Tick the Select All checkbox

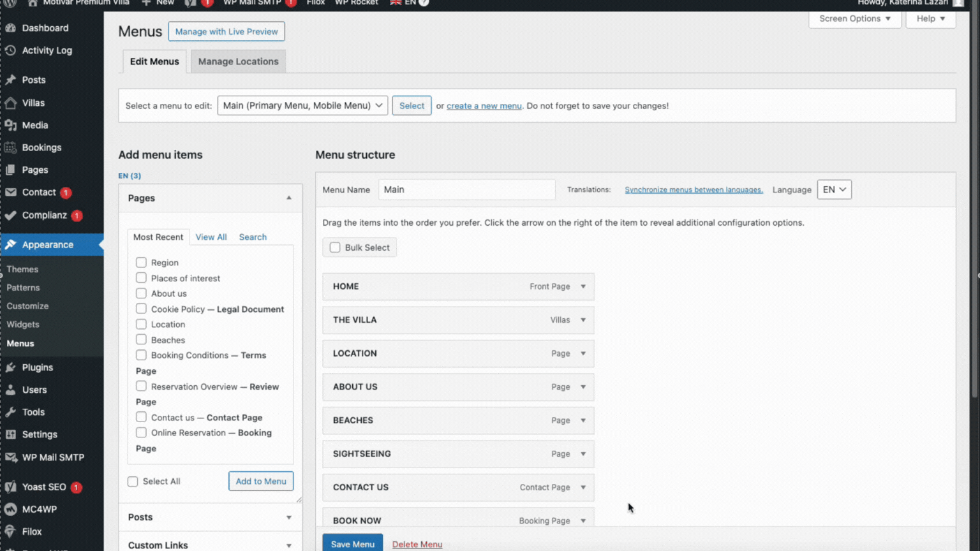pos(133,481)
